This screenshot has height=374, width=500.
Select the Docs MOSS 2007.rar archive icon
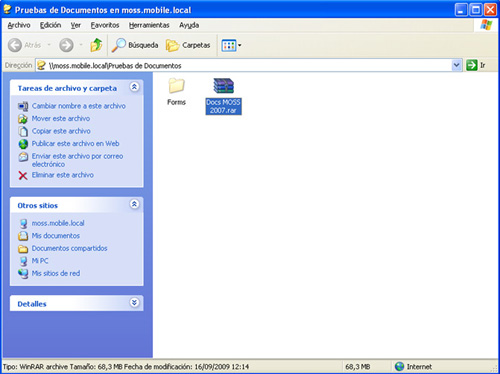click(223, 86)
